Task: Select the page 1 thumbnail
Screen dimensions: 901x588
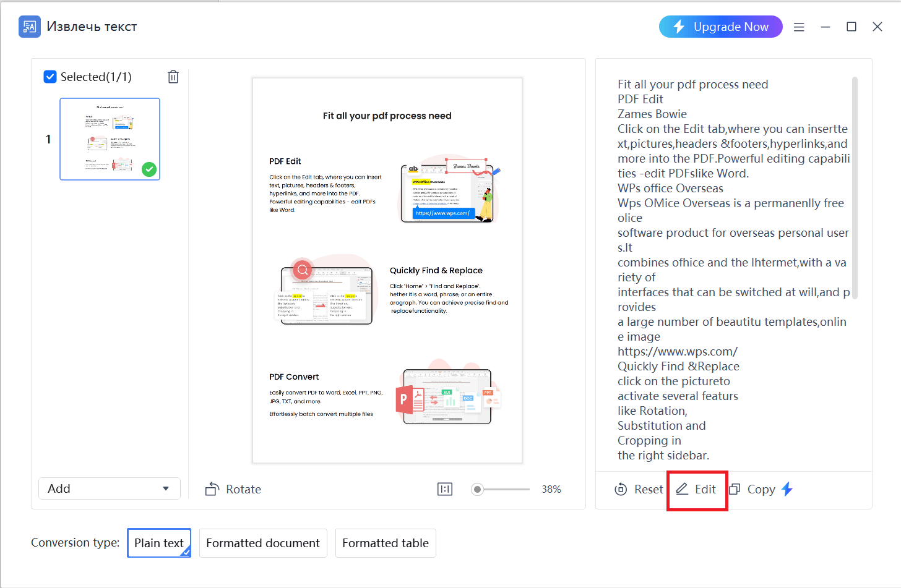Action: [x=110, y=138]
